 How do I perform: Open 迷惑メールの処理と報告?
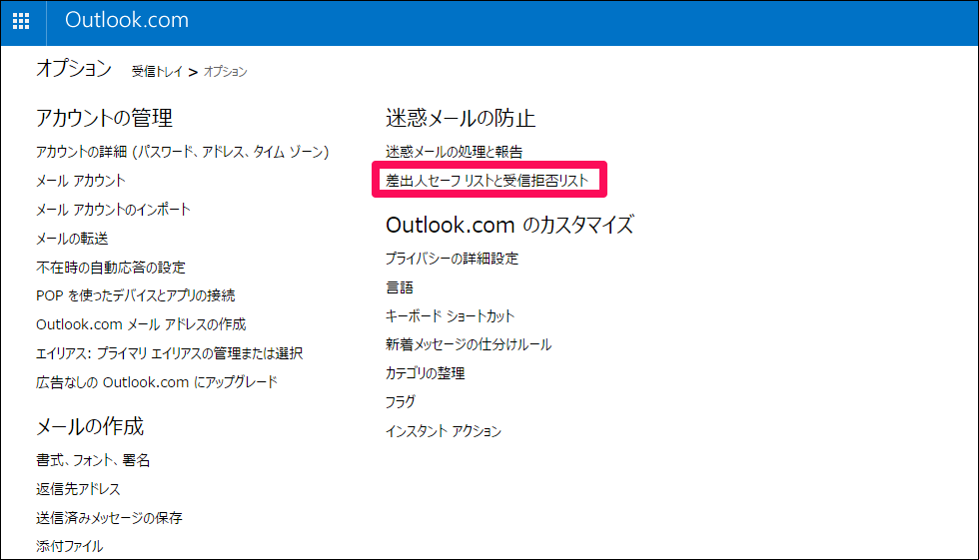point(455,152)
